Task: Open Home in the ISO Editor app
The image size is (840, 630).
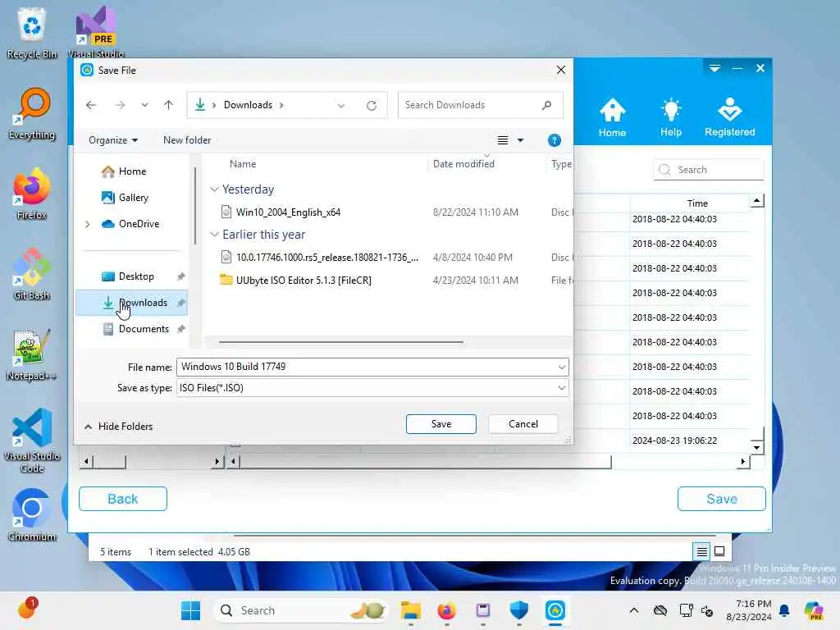Action: tap(612, 118)
